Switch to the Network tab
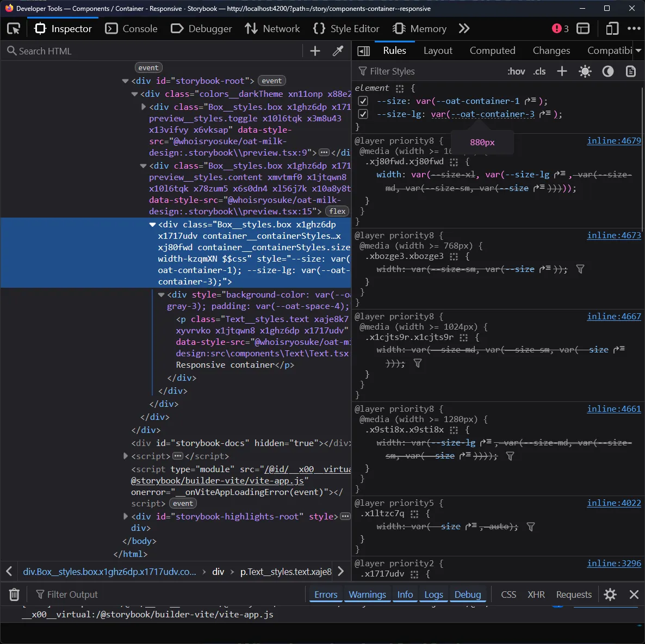Viewport: 645px width, 644px height. coord(272,29)
